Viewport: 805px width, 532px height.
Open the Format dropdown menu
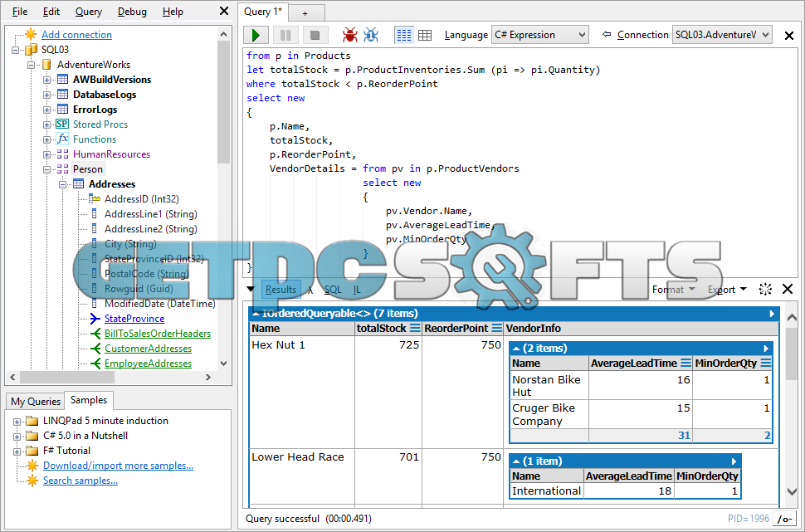tap(674, 290)
